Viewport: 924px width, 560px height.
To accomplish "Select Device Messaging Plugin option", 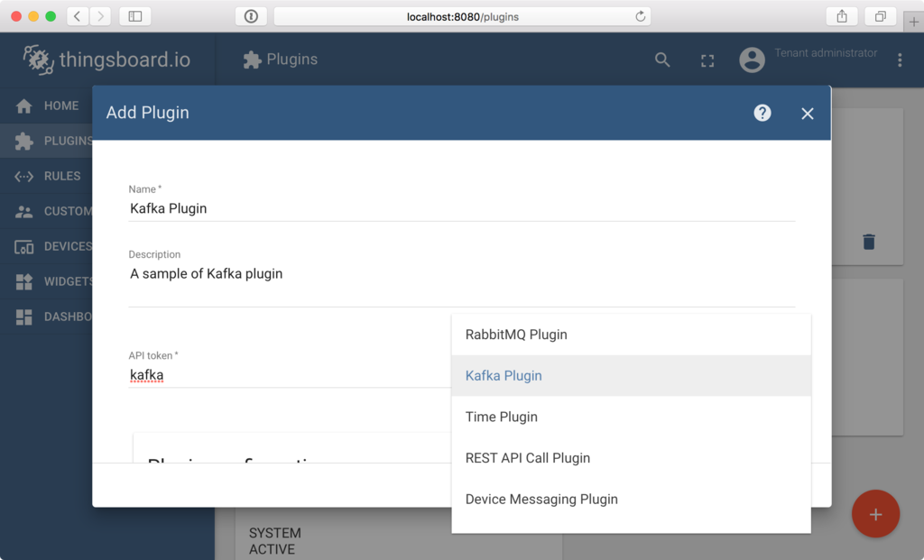I will [631, 500].
